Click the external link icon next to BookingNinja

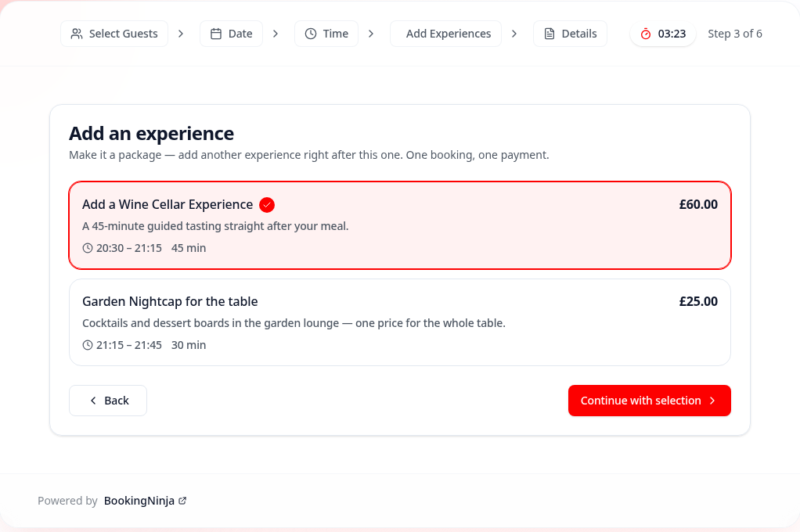pyautogui.click(x=182, y=501)
